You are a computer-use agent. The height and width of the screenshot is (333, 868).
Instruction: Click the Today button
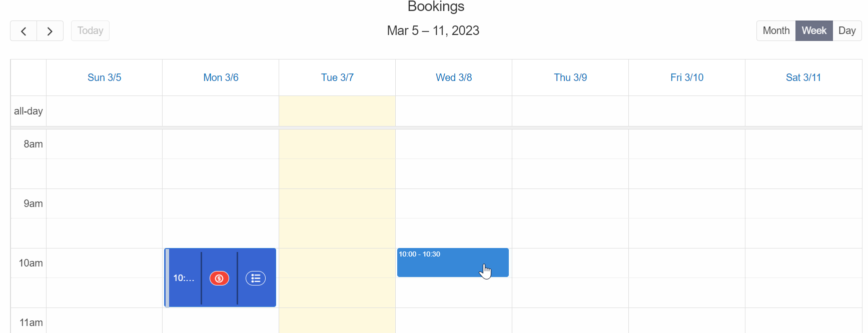90,31
